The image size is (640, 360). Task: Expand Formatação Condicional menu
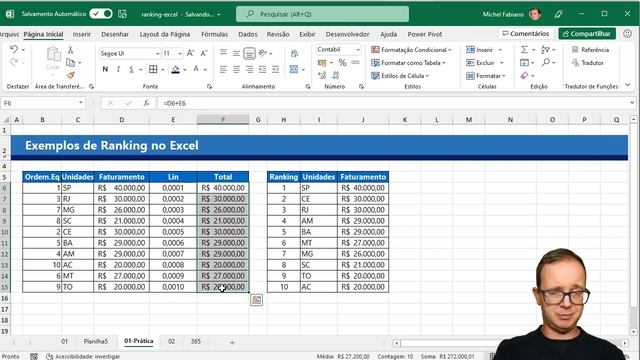pos(411,50)
